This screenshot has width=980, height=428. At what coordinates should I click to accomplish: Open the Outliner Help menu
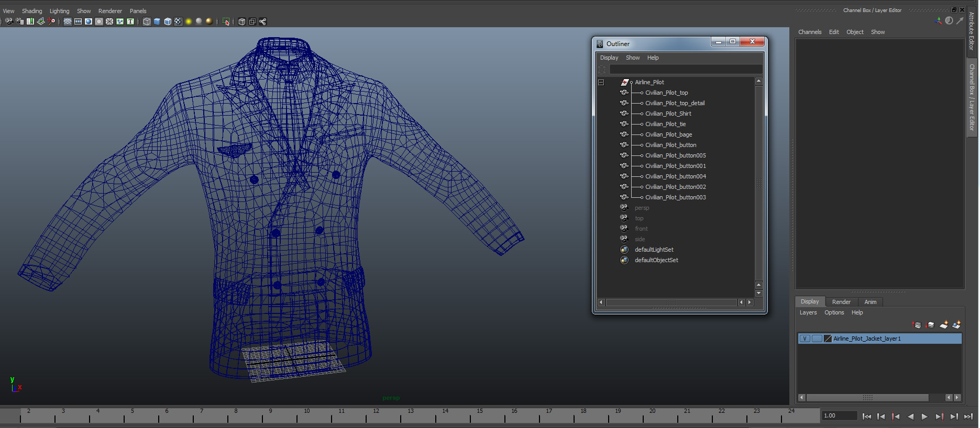[653, 58]
